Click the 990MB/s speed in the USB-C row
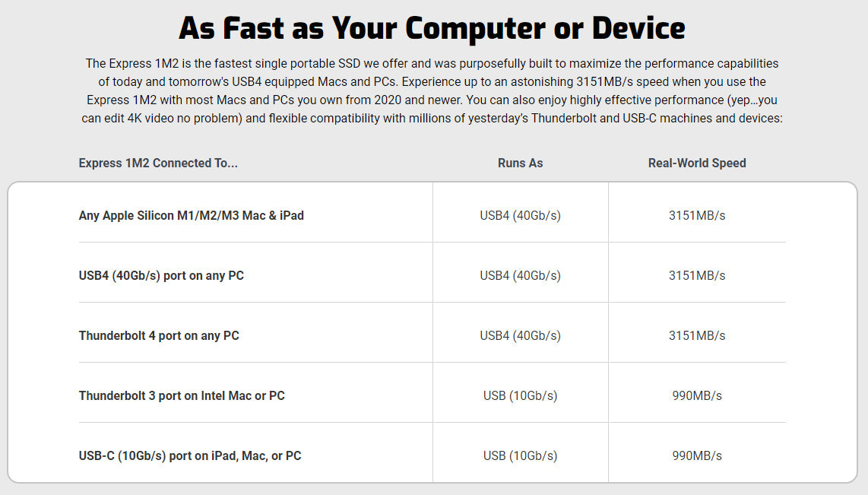Image resolution: width=868 pixels, height=495 pixels. point(697,455)
